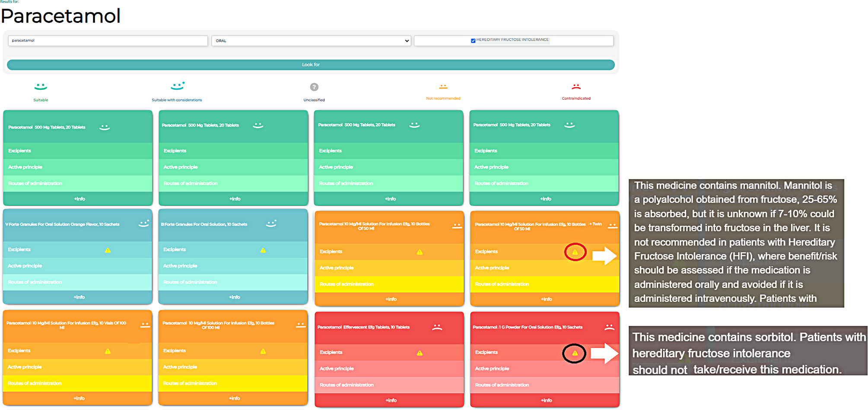This screenshot has width=868, height=410.
Task: Click warning triangle in V Forte Granules Excipients
Action: [108, 250]
